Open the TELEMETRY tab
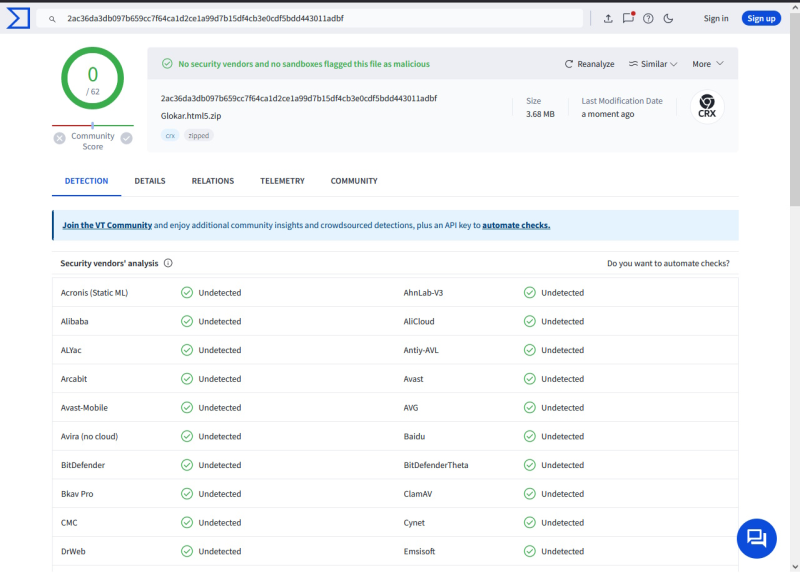The height and width of the screenshot is (573, 800). click(x=282, y=181)
